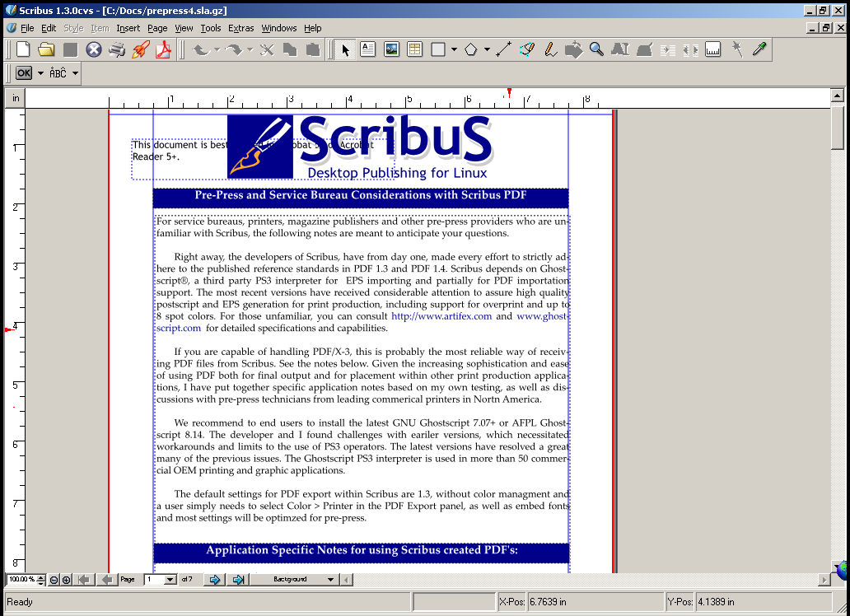Select the Freehand Line pencil tool
850x616 pixels.
[x=550, y=50]
